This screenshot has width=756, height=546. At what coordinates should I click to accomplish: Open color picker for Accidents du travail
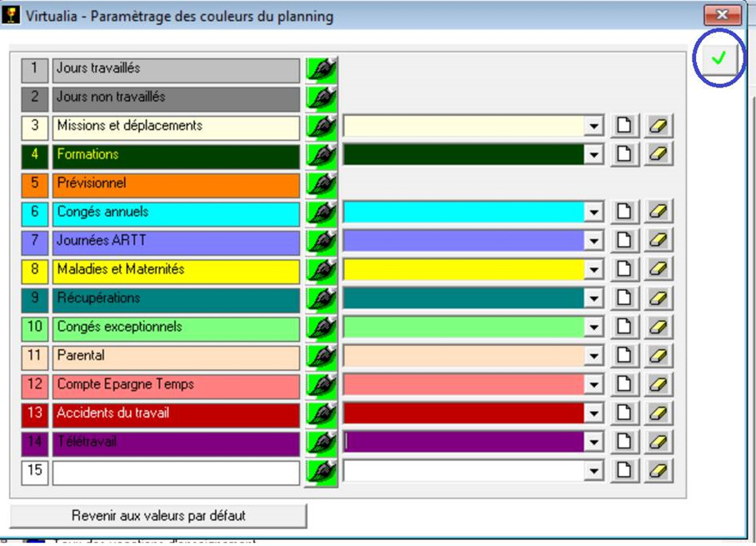(x=321, y=413)
